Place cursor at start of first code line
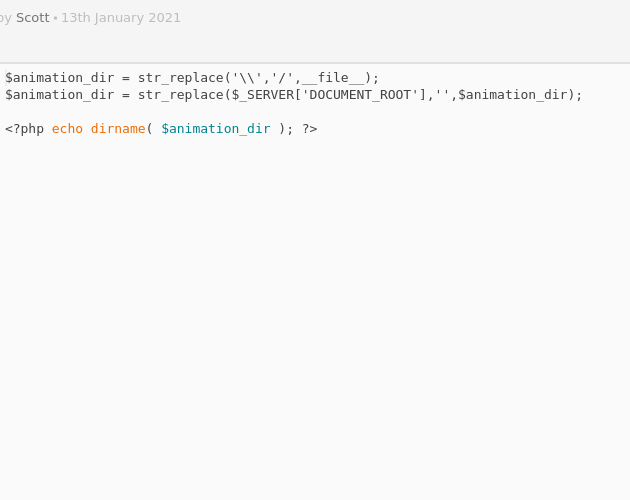Screen dimensions: 630x500 pyautogui.click(x=6, y=78)
